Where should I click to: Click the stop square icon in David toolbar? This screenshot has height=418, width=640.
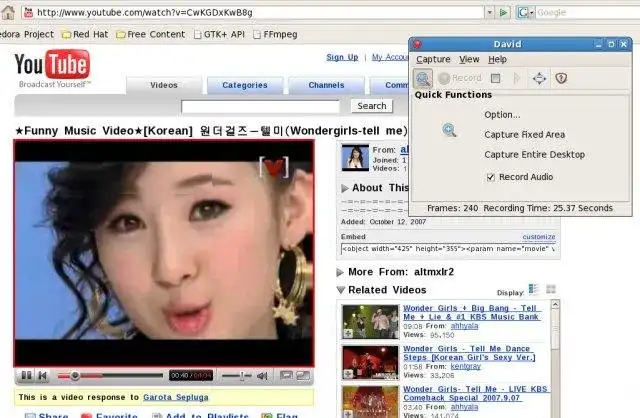(x=496, y=78)
